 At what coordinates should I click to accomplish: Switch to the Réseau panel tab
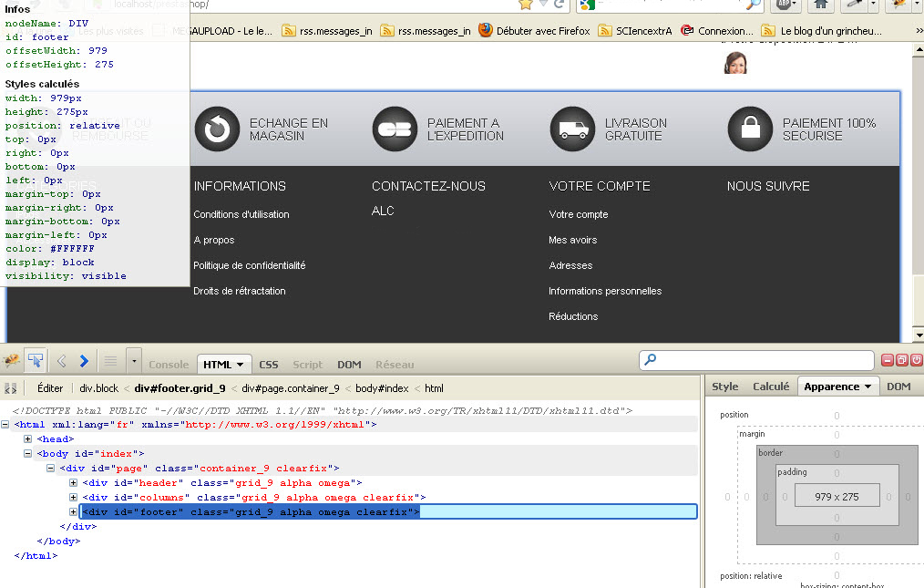pyautogui.click(x=395, y=365)
